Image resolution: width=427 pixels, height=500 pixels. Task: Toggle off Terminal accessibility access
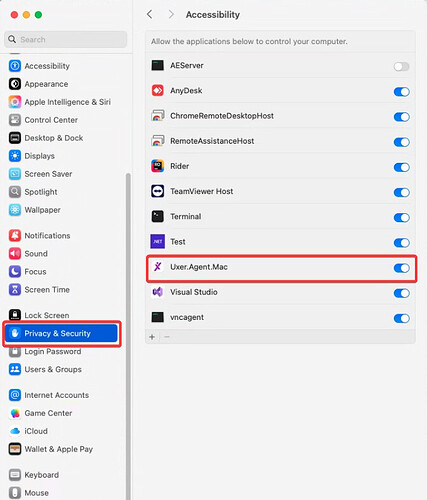click(x=401, y=217)
